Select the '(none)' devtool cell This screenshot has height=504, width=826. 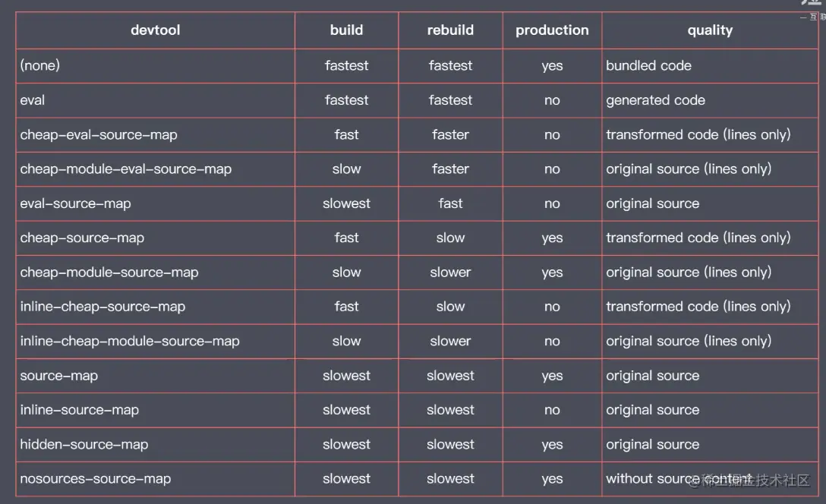(40, 65)
